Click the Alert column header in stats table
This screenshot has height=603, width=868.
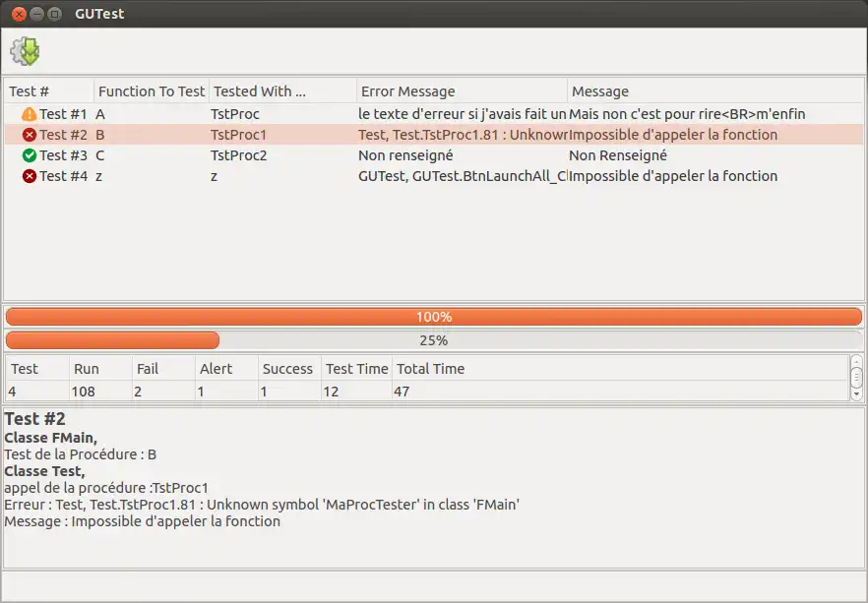coord(226,369)
